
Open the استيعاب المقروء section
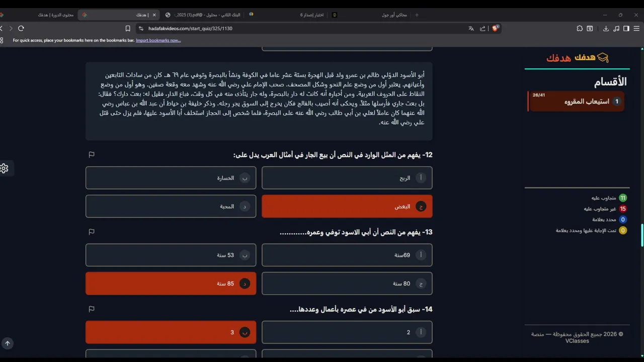577,102
